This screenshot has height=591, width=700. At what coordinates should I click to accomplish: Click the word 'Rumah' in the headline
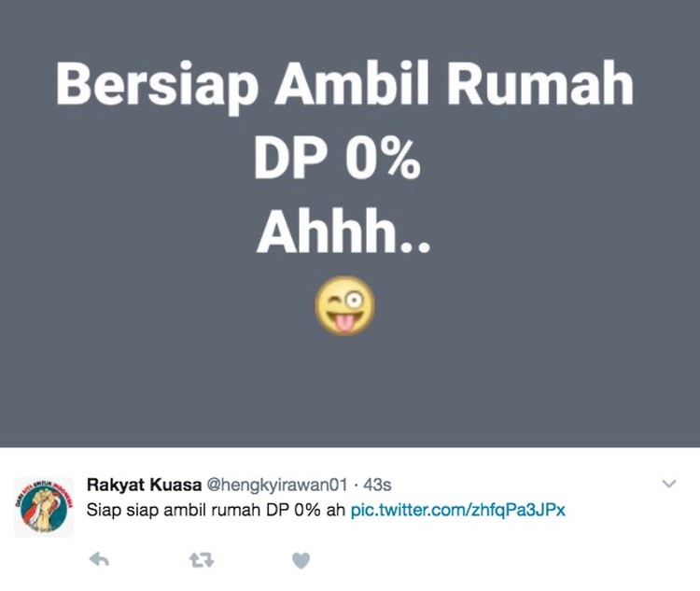click(x=540, y=83)
